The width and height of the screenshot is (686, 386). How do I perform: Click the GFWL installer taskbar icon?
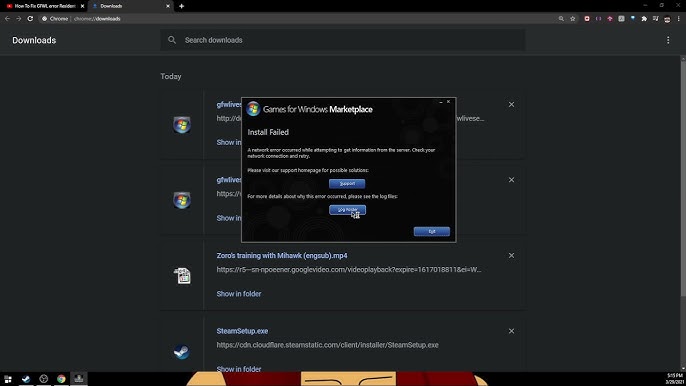(x=79, y=379)
